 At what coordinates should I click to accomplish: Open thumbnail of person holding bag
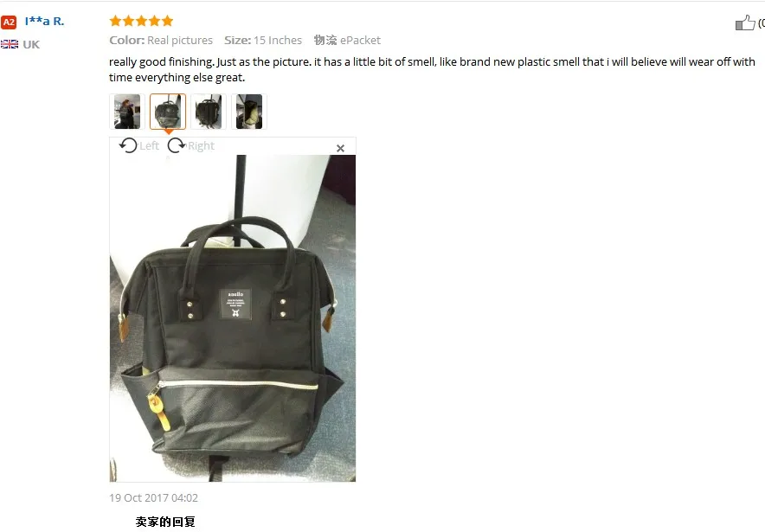(x=127, y=112)
